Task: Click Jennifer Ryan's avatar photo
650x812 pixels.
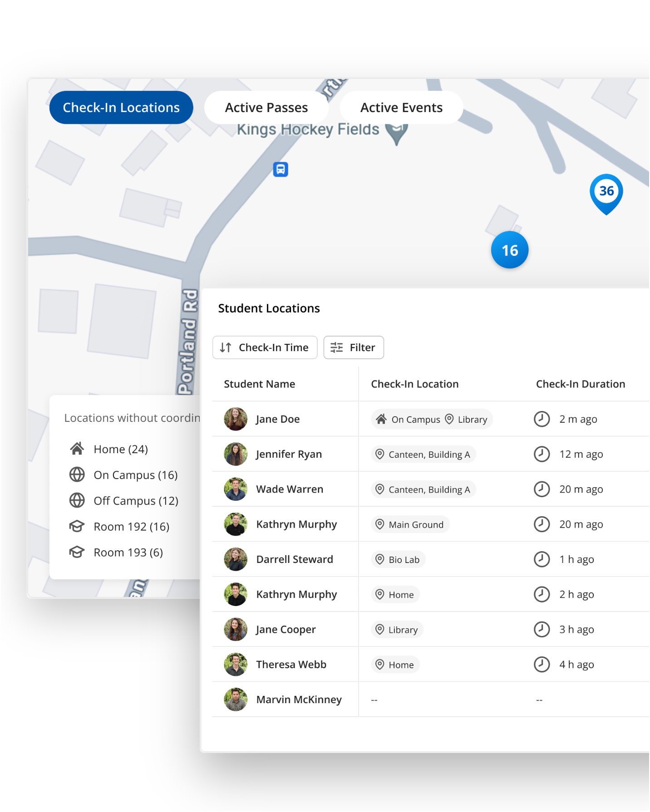Action: (x=236, y=454)
